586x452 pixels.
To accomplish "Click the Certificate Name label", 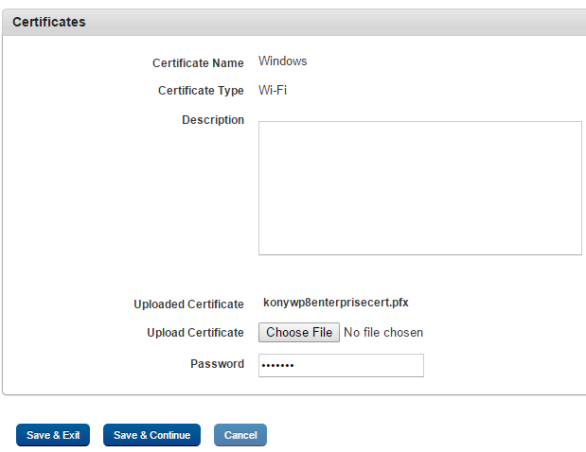I will pyautogui.click(x=198, y=63).
